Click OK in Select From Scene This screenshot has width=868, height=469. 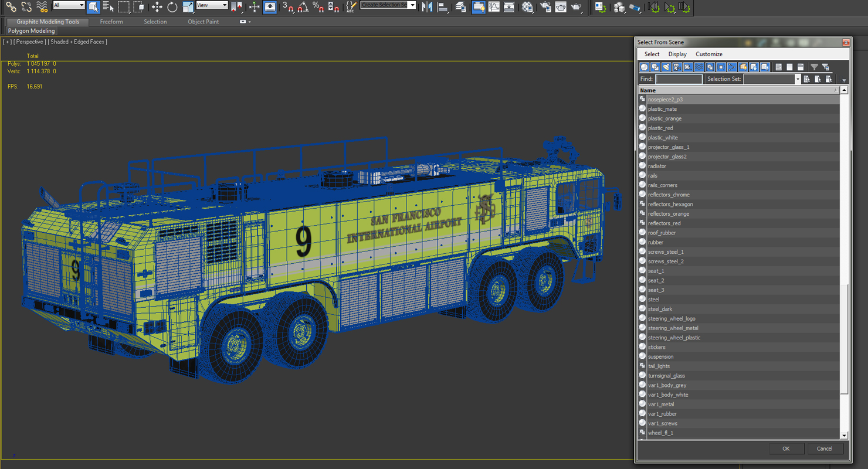786,448
